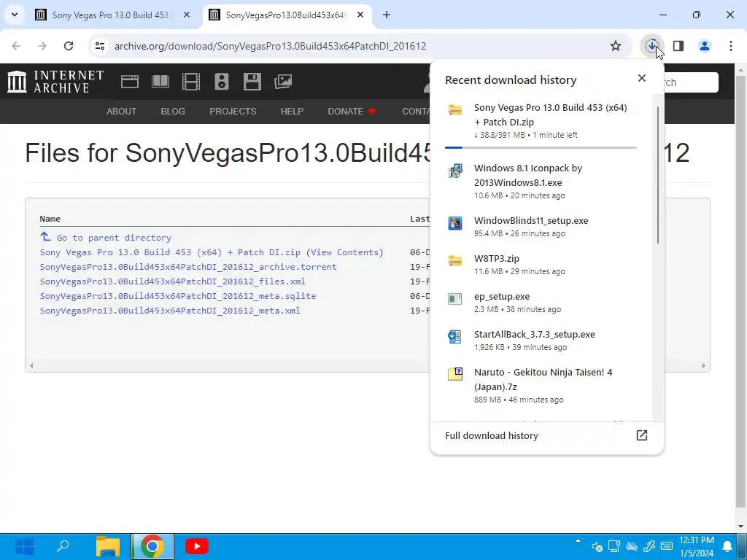
Task: View site information icon in address bar
Action: click(x=99, y=46)
